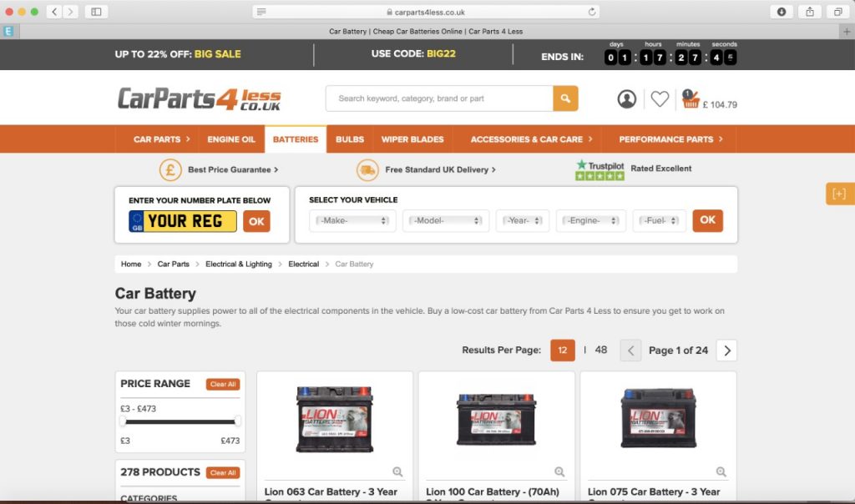The height and width of the screenshot is (504, 855).
Task: Click OK next to the number plate
Action: pyautogui.click(x=257, y=221)
